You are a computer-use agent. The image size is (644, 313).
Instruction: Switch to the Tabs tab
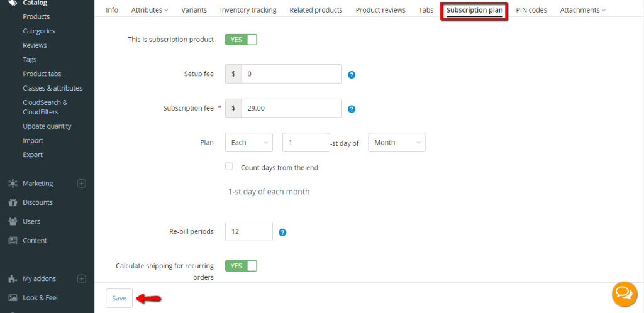click(426, 10)
